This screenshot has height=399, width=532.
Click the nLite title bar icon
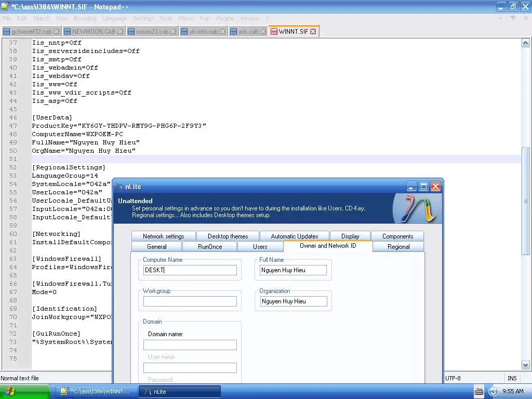(119, 187)
